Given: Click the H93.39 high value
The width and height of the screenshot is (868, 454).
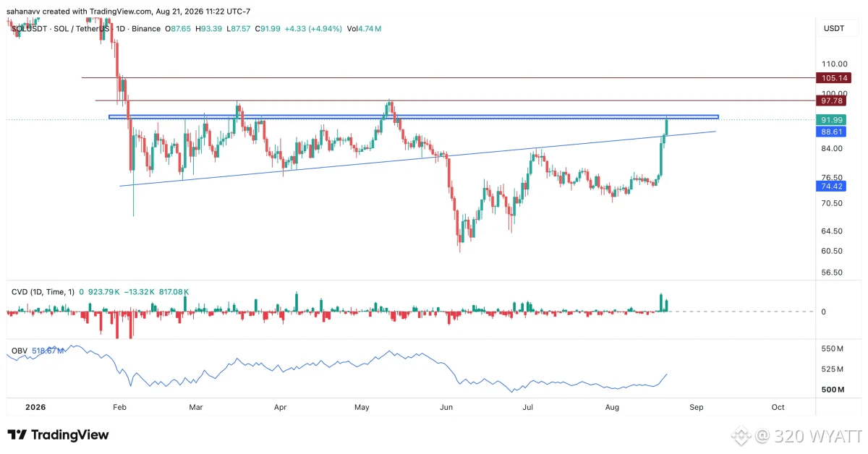Looking at the screenshot, I should coord(210,28).
